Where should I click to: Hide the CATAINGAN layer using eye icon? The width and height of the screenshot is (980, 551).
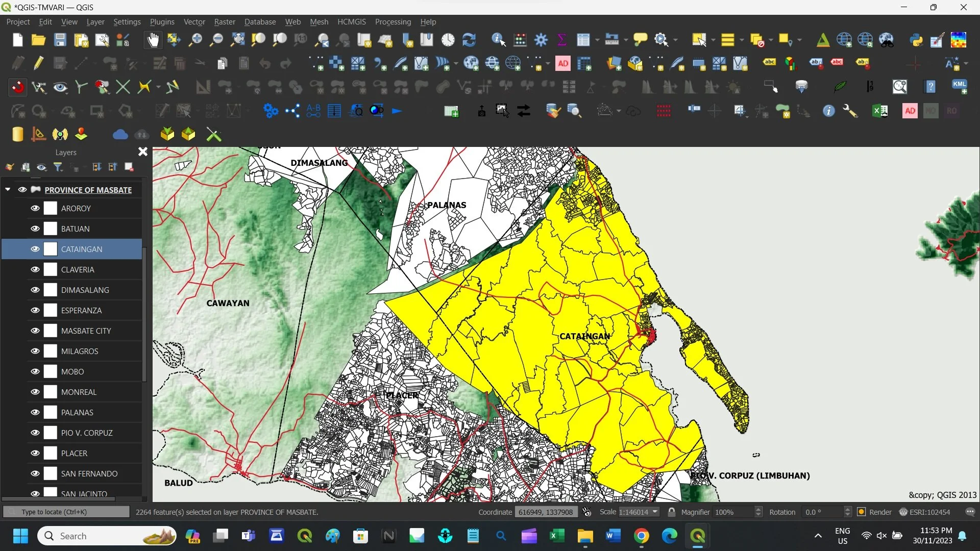(35, 249)
